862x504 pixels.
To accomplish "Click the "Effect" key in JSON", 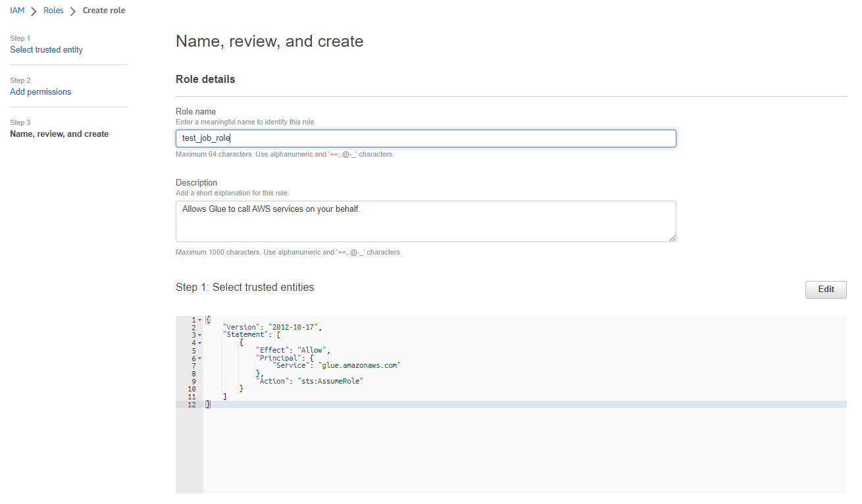I will [x=272, y=350].
